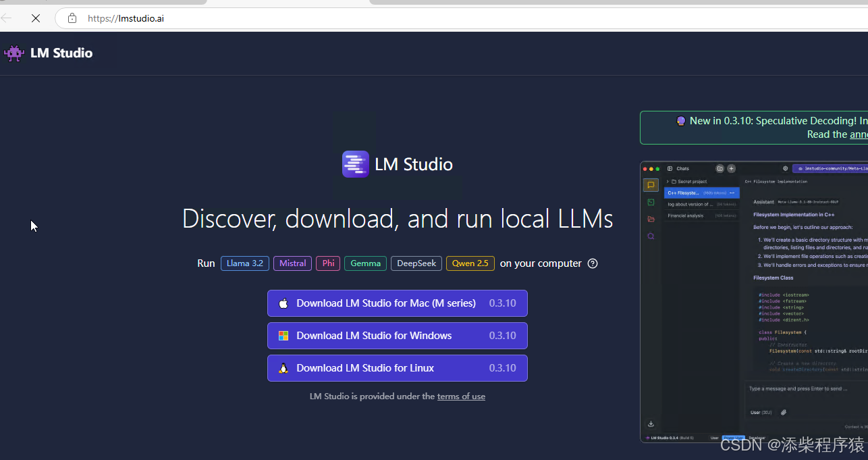Click the LM Studio header title
Image resolution: width=868 pixels, height=460 pixels.
point(61,53)
